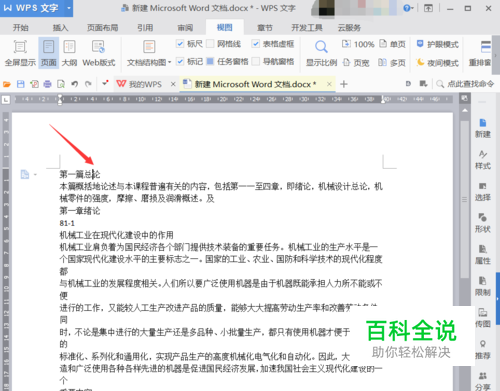Open the 开始 (Home) ribbon tab
The height and width of the screenshot is (391, 500).
21,28
